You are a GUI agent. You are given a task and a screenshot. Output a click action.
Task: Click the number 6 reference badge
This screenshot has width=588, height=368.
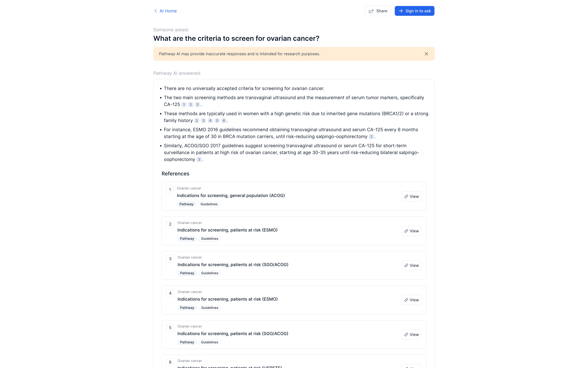(170, 362)
